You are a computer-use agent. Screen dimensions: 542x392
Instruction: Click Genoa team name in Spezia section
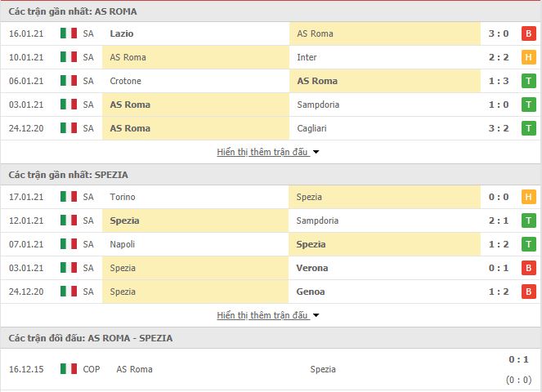[311, 292]
